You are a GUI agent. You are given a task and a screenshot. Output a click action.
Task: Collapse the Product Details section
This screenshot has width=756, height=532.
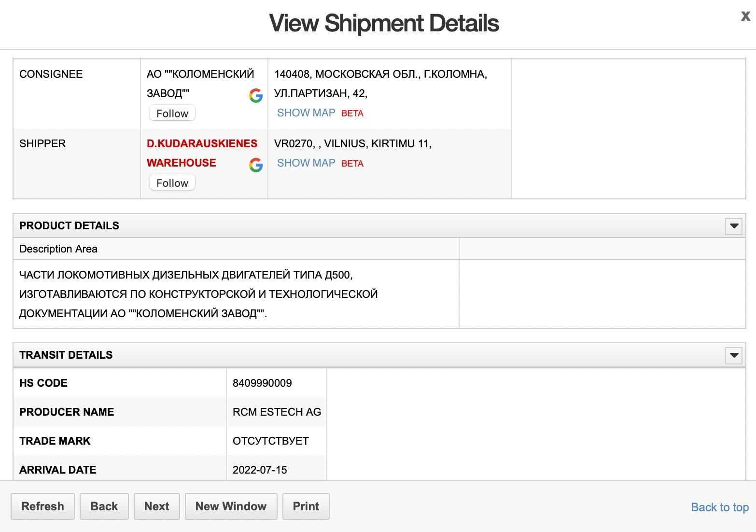[734, 226]
